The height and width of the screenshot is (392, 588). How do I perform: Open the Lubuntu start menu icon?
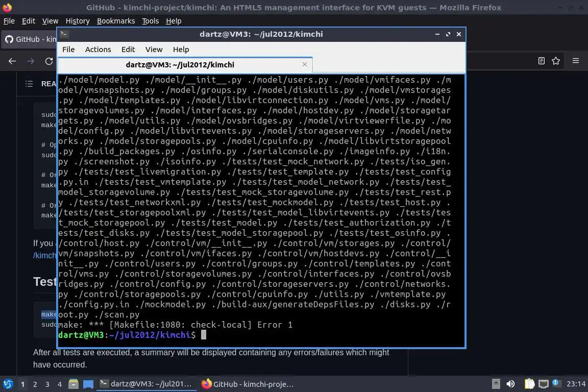(x=8, y=384)
